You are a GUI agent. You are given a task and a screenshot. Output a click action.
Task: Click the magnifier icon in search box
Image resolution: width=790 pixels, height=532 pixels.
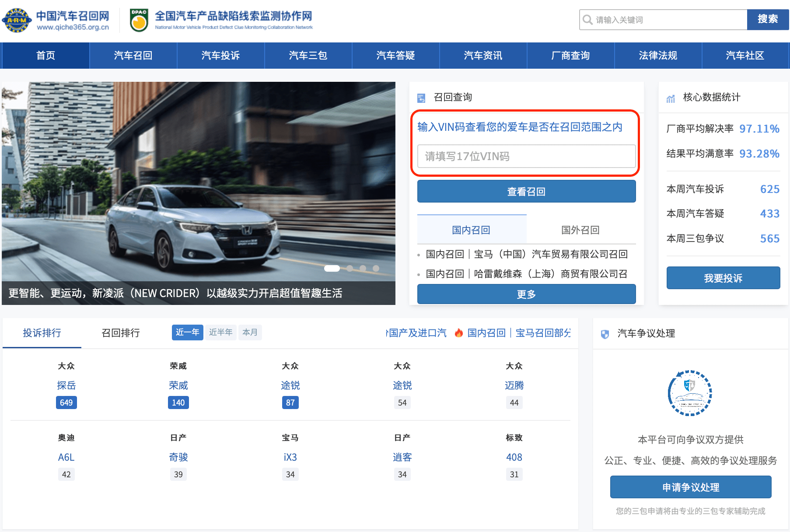[x=587, y=20]
